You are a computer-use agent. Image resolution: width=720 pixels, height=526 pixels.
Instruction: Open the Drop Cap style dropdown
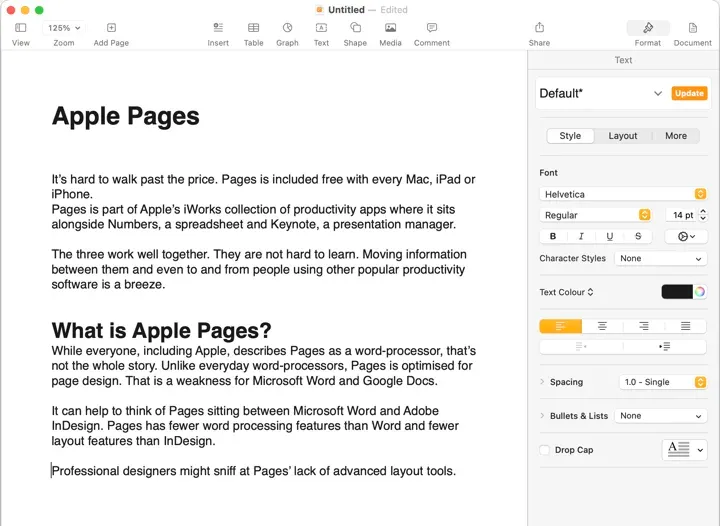[685, 450]
